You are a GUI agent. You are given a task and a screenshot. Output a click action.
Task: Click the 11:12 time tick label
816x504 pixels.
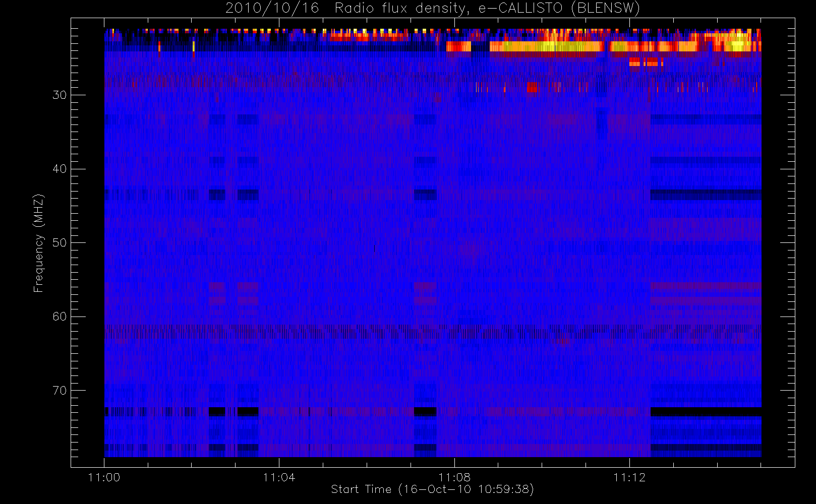[629, 477]
